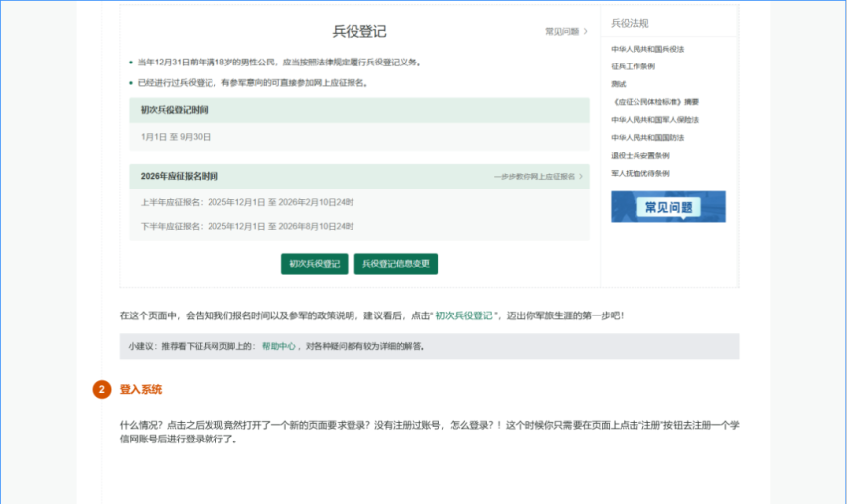Select the 2026年应征报名时间 header
847x504 pixels.
click(180, 176)
